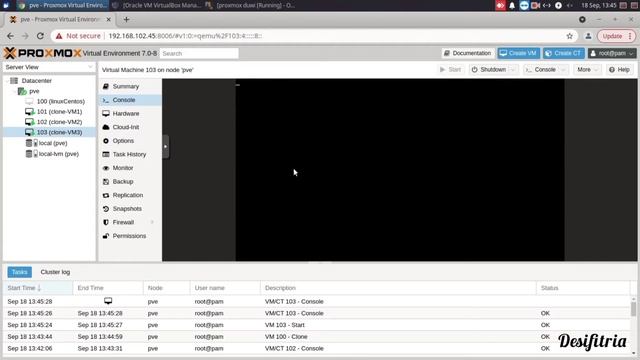This screenshot has width=640, height=360.
Task: Sort tasks by End Time column
Action: pos(108,288)
